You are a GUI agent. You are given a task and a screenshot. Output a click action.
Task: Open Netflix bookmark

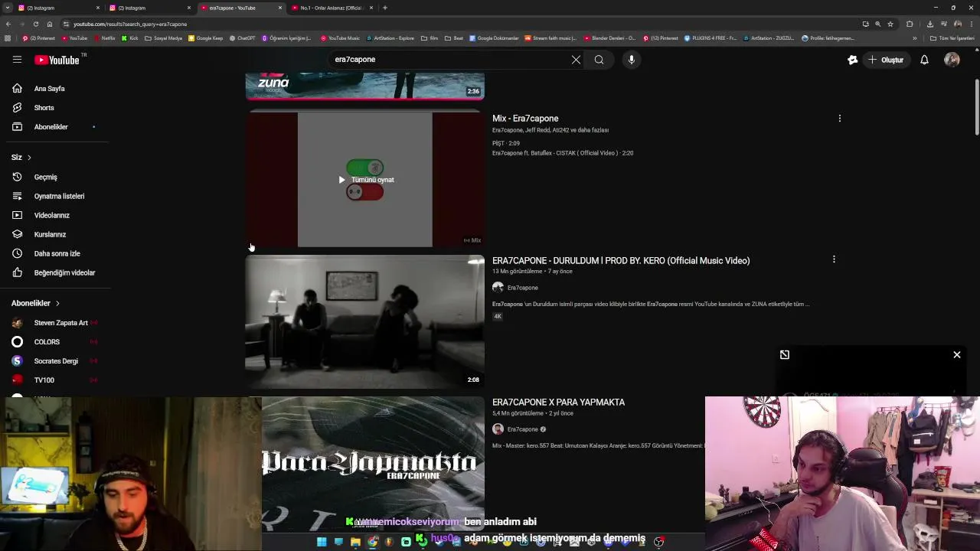click(104, 38)
